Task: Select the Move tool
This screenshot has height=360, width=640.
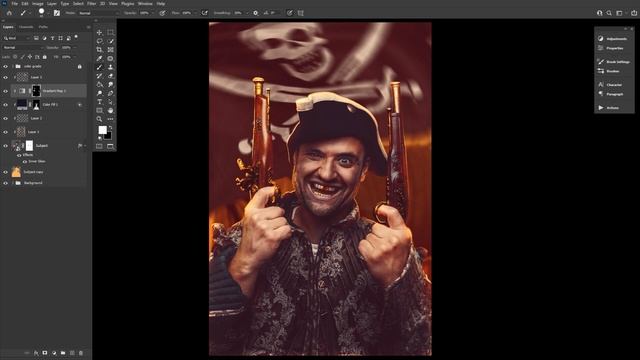Action: point(99,32)
